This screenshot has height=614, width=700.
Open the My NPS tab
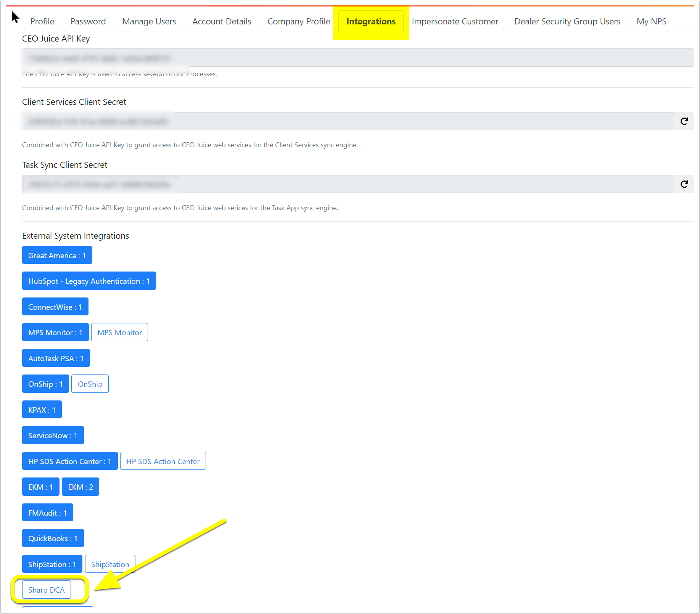[652, 21]
